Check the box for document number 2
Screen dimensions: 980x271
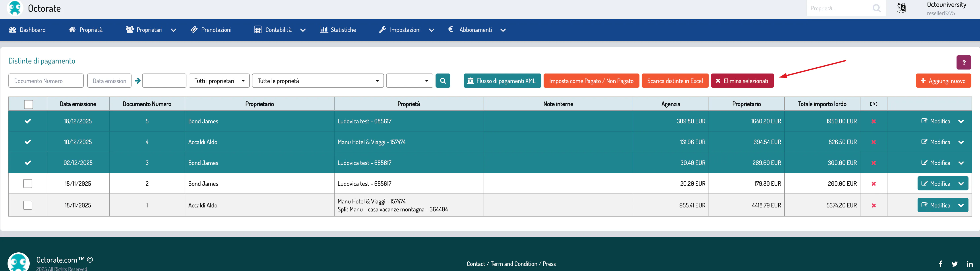point(28,184)
